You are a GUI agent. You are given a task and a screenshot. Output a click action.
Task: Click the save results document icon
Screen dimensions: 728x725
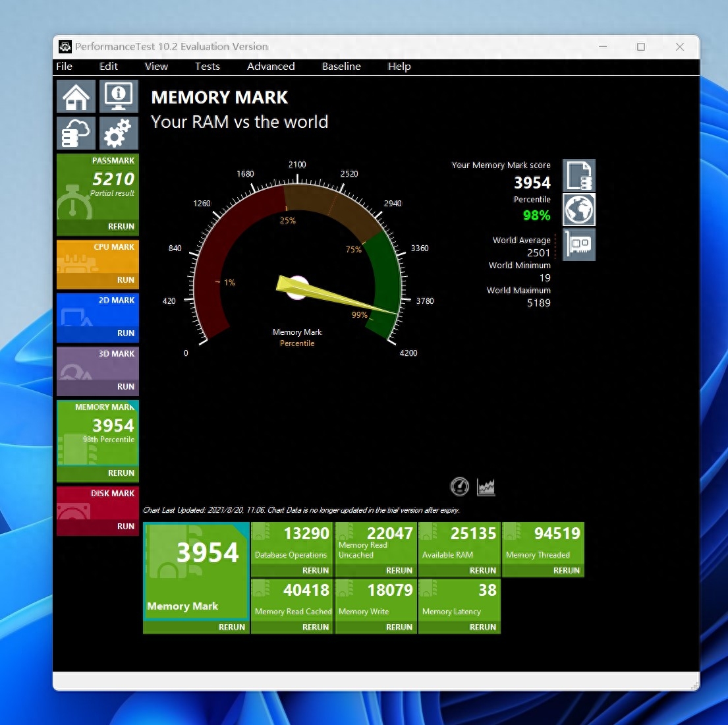(579, 175)
